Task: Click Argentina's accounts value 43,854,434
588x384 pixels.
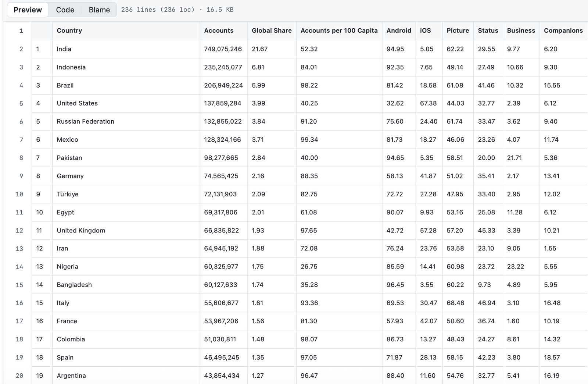Action: pos(222,376)
